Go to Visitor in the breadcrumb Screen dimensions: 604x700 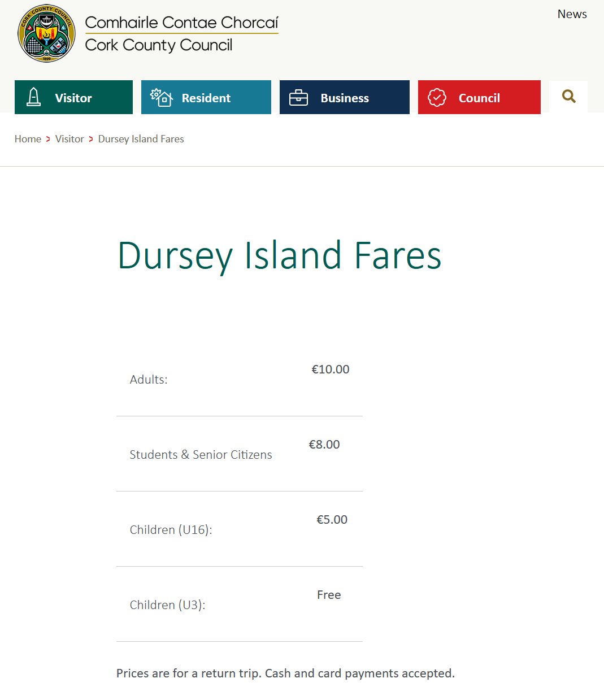click(69, 139)
